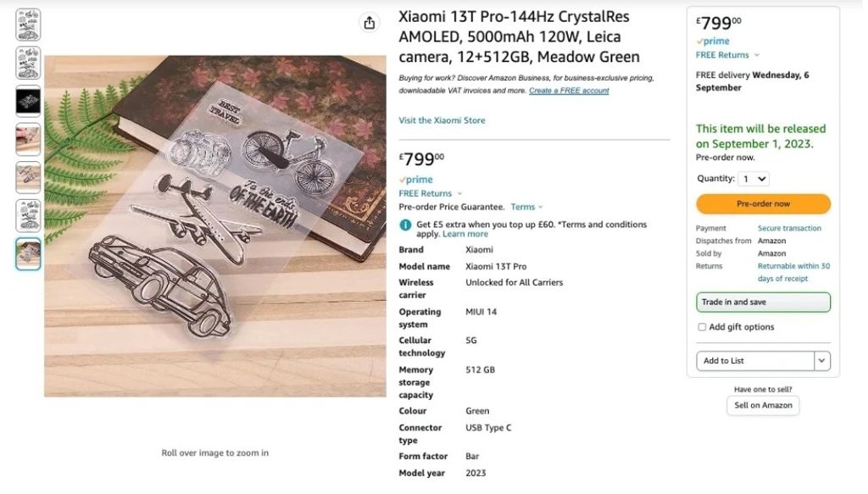The image size is (868, 494).
Task: Tick the Add gift options checkbox
Action: pyautogui.click(x=702, y=327)
